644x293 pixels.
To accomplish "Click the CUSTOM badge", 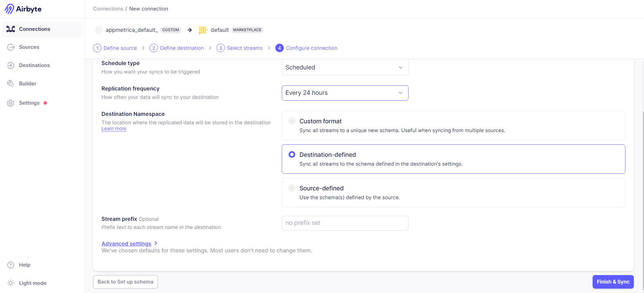I will [x=171, y=30].
